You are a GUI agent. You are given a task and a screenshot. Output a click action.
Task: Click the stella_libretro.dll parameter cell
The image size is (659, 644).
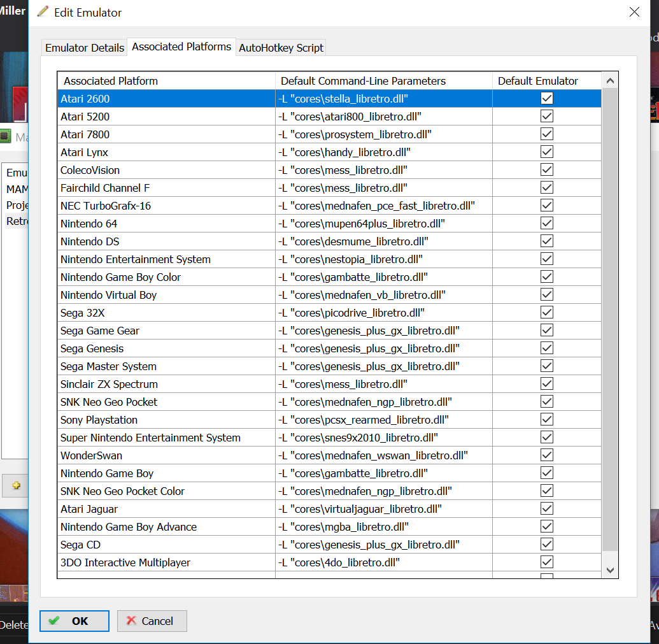coord(384,99)
